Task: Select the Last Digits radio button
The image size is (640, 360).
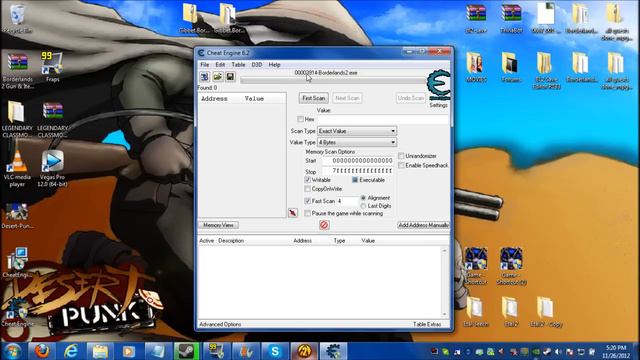Action: click(x=363, y=206)
